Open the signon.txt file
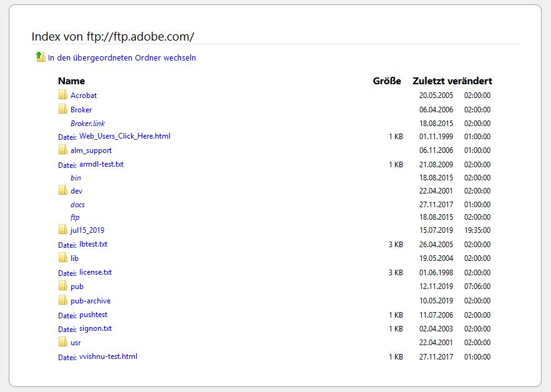The height and width of the screenshot is (392, 551). (x=95, y=328)
